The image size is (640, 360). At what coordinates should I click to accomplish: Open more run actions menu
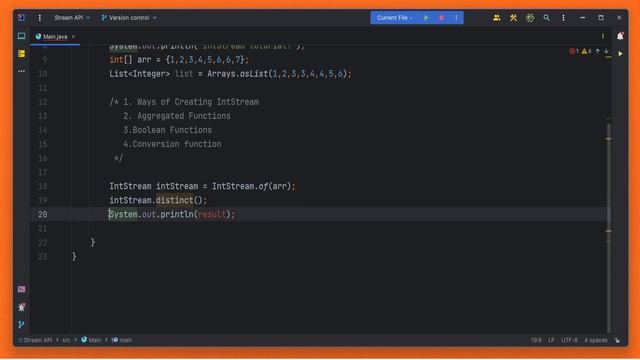pos(456,18)
